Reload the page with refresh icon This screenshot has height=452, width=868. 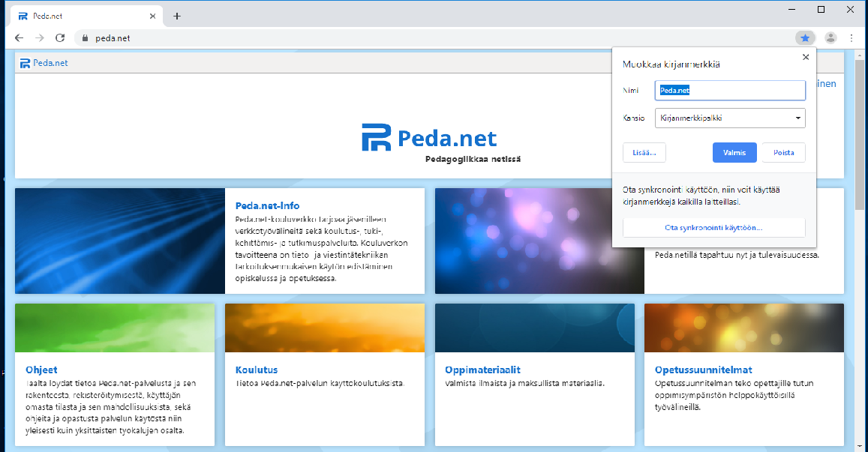click(60, 37)
